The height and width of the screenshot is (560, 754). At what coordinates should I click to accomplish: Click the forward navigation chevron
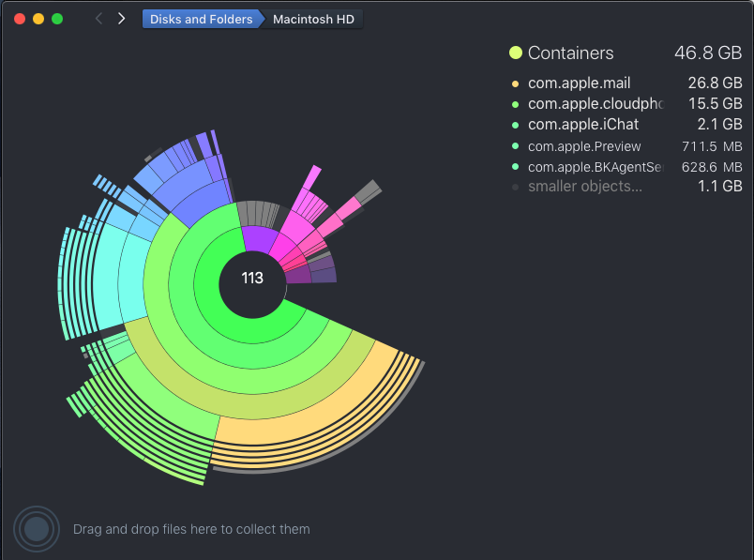119,18
